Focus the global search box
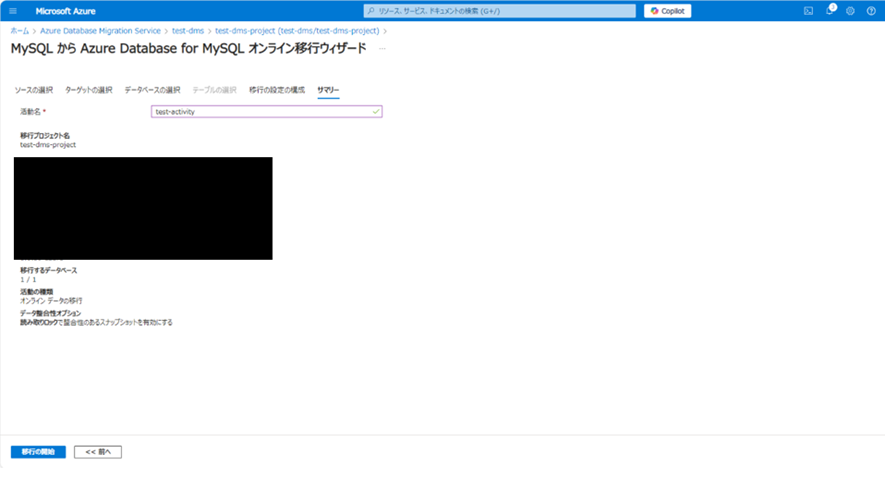The height and width of the screenshot is (490, 885). point(500,11)
